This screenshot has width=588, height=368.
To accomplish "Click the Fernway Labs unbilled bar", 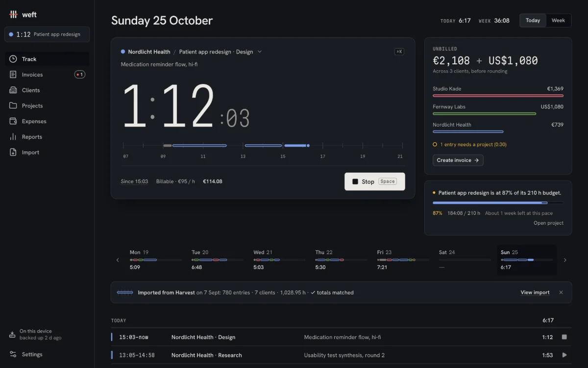I will [484, 113].
